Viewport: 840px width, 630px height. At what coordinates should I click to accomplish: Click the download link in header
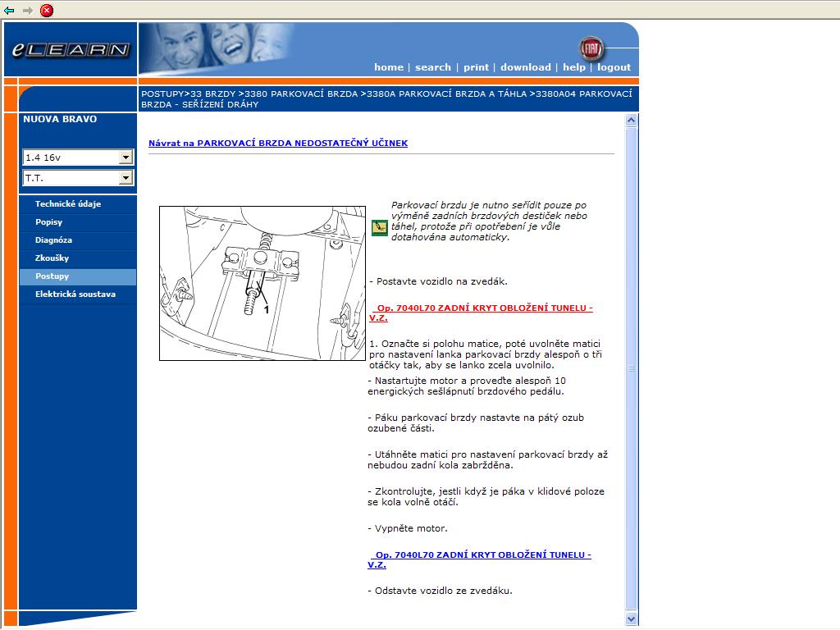(x=525, y=67)
